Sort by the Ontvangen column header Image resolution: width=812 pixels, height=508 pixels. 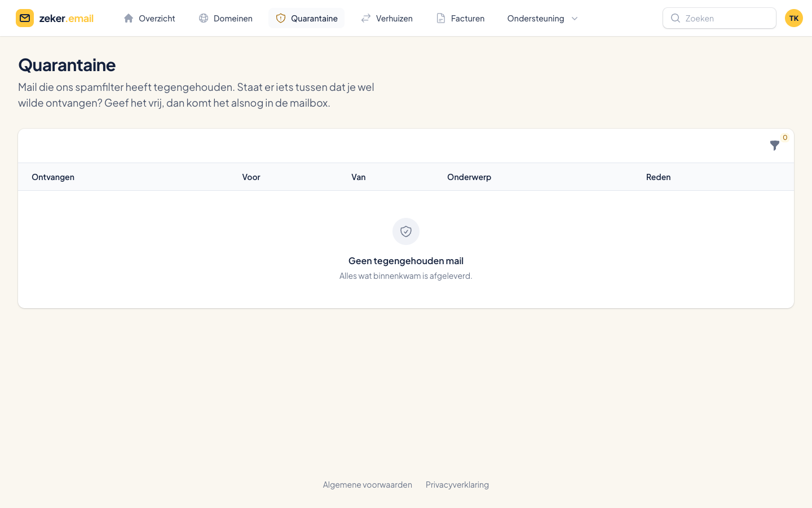pyautogui.click(x=53, y=177)
